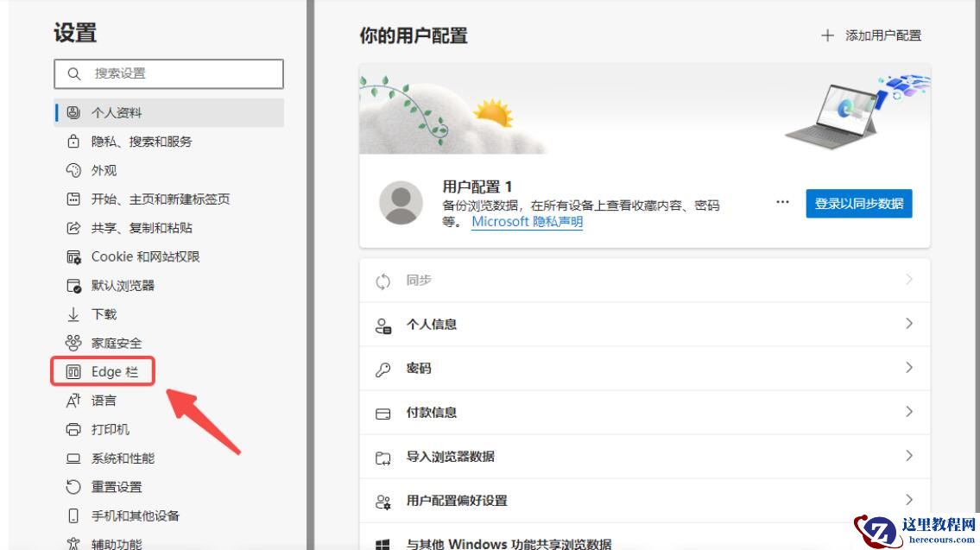
Task: Click the 打印机 printer icon
Action: pyautogui.click(x=75, y=428)
